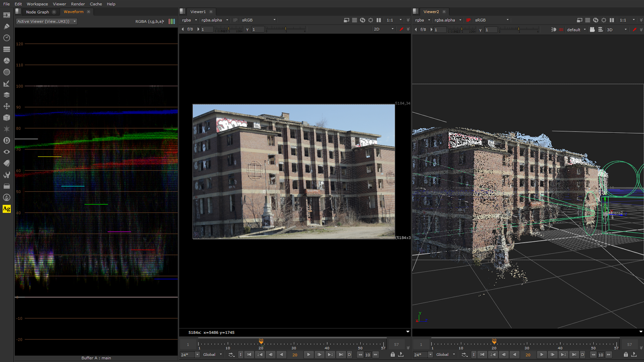Open the 3D cube node toolbar icon
This screenshot has width=644, height=362.
[x=6, y=117]
